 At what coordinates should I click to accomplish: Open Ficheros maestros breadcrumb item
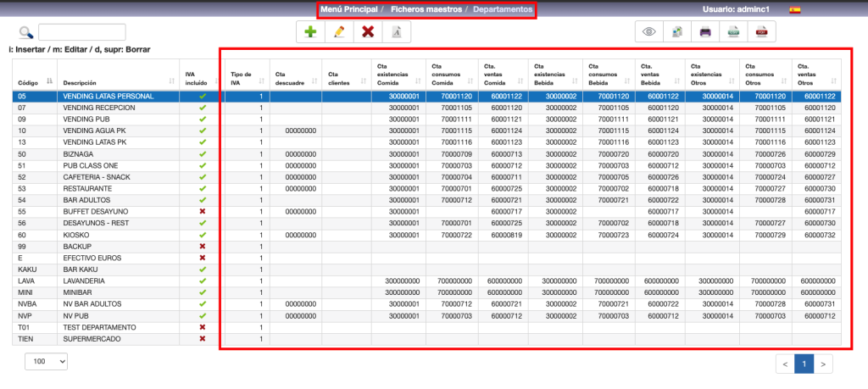pos(426,10)
